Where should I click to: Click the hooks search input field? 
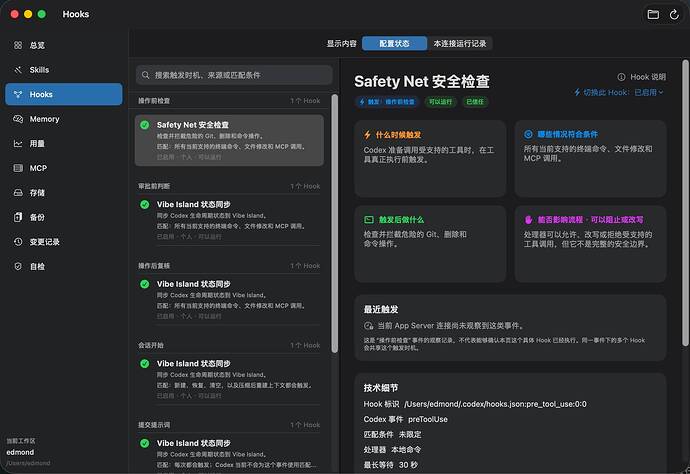(234, 75)
